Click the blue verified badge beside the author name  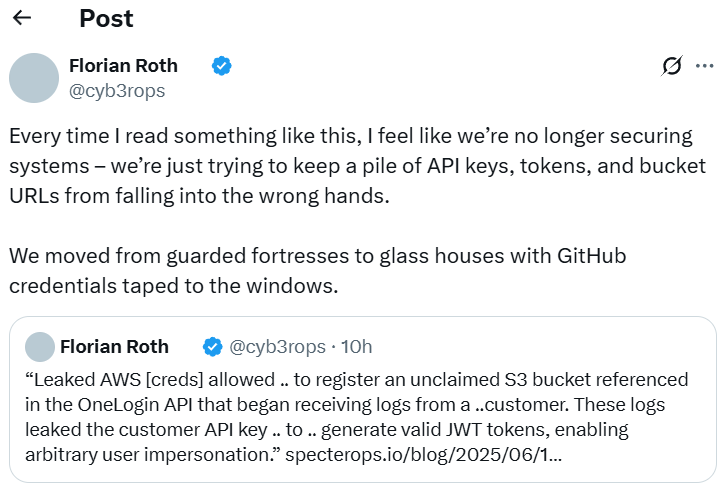pyautogui.click(x=222, y=66)
